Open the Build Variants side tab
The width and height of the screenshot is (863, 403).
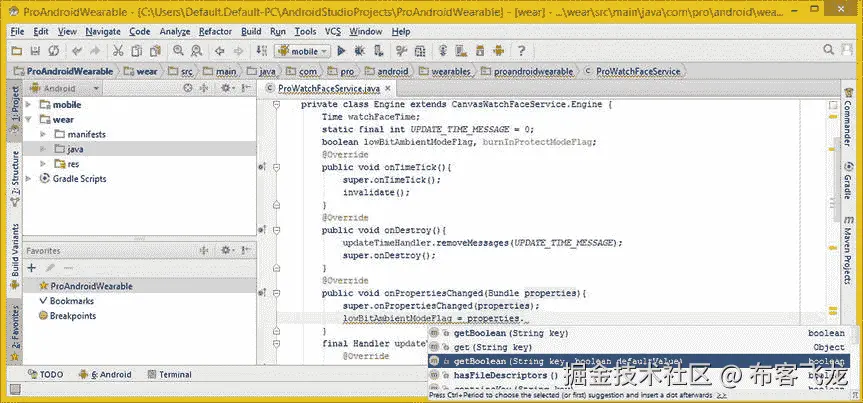pyautogui.click(x=15, y=256)
